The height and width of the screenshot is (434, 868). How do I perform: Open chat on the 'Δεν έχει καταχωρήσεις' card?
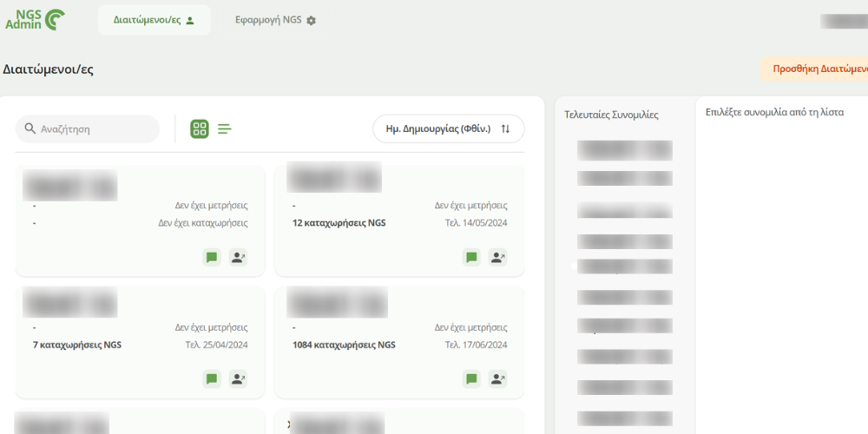point(212,257)
